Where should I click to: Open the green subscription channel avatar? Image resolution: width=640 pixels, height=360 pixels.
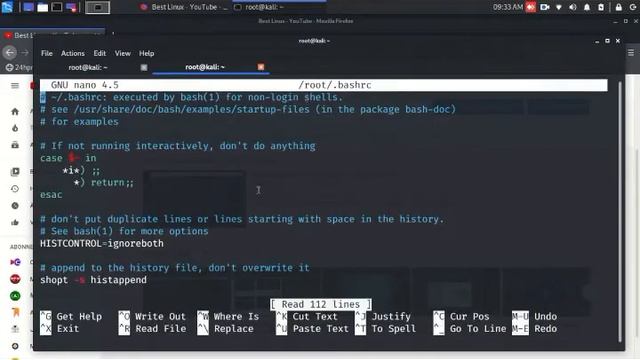coord(15,296)
